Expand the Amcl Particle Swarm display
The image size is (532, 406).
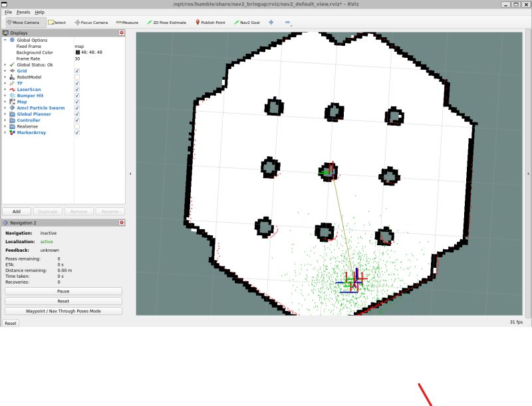point(5,108)
